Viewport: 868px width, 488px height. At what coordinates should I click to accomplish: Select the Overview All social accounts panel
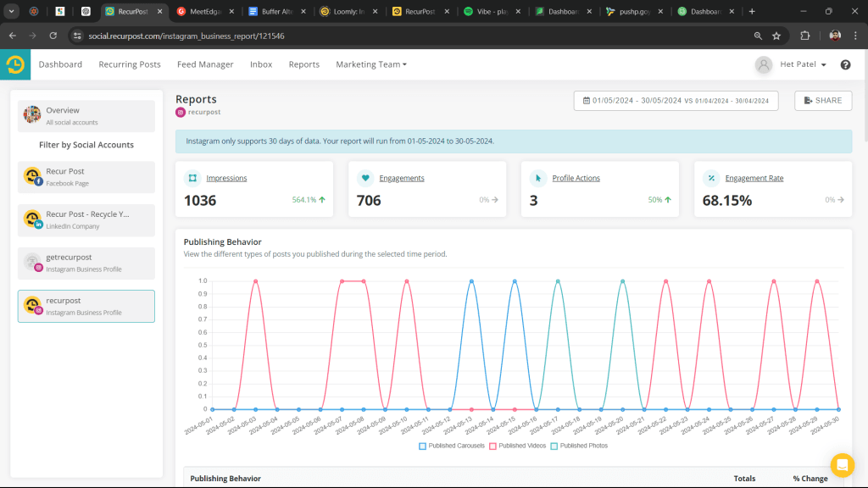point(86,116)
